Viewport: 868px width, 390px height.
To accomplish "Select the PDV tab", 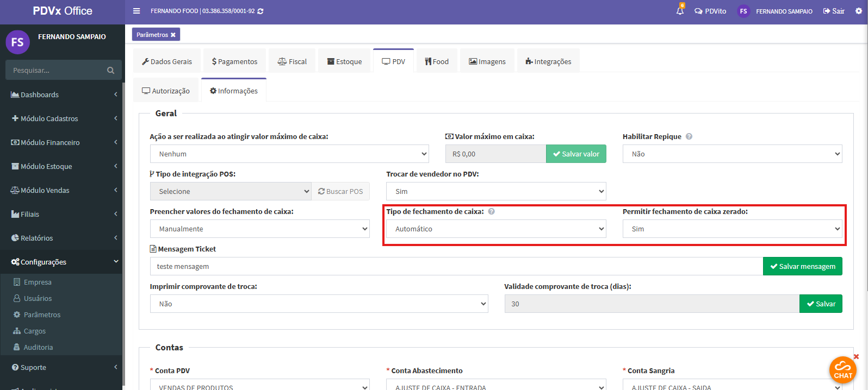I will point(393,61).
